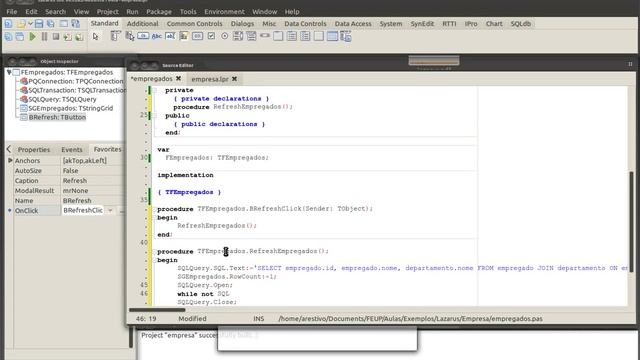Close the empresa.lpr editor tab

tap(234, 79)
